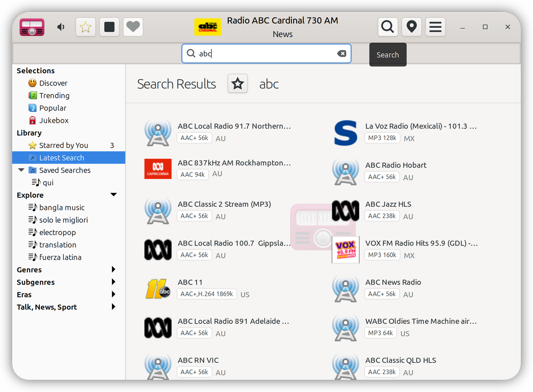Click the ABC 11 station logo
533x392 pixels.
point(158,289)
